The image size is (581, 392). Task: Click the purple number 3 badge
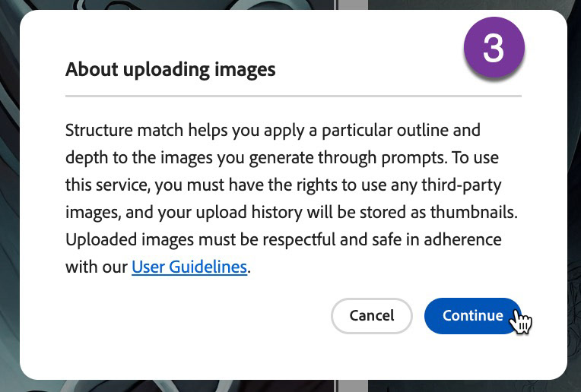pos(494,47)
